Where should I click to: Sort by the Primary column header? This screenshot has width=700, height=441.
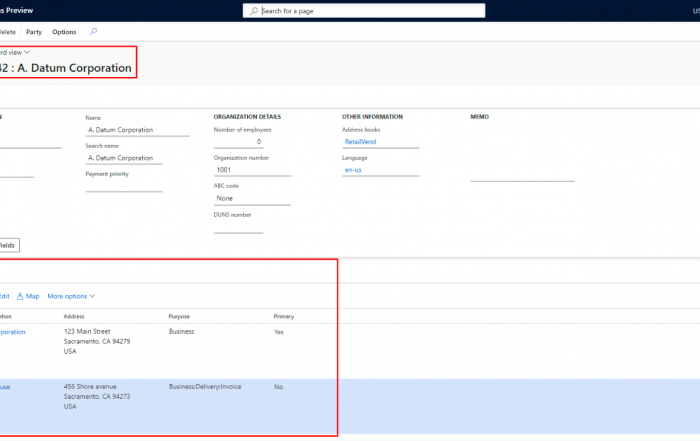tap(283, 316)
